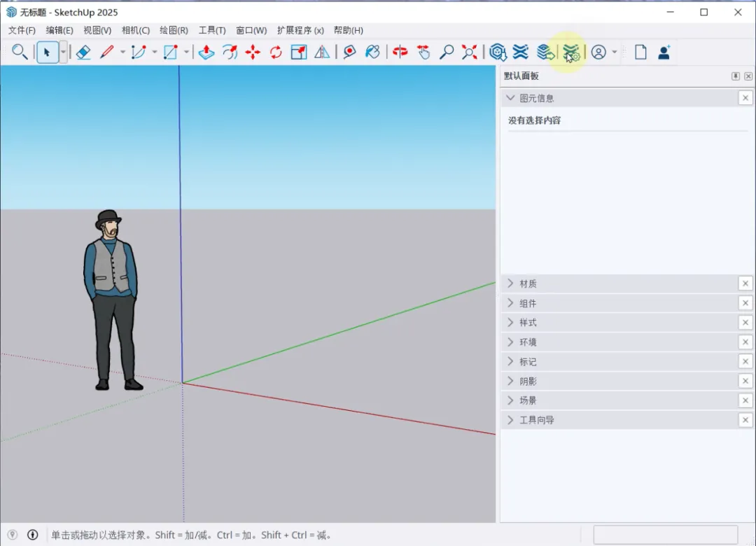Collapse the 图元信息 section
The image size is (756, 546).
coord(510,98)
